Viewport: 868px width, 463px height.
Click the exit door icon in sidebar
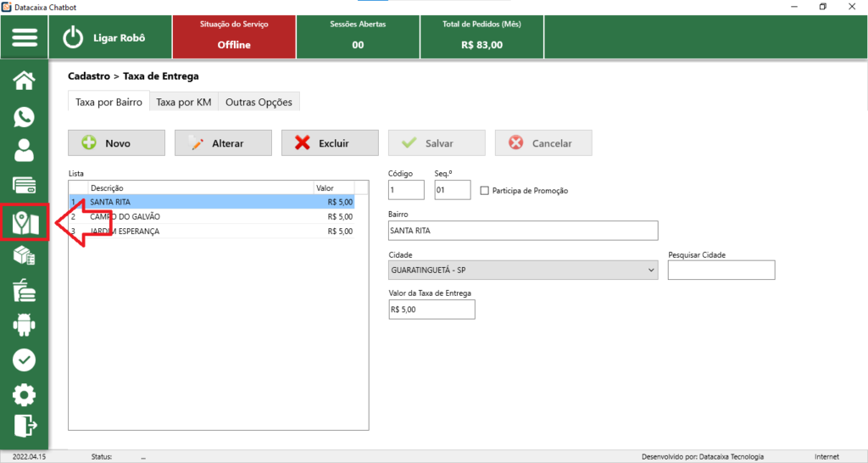point(25,425)
